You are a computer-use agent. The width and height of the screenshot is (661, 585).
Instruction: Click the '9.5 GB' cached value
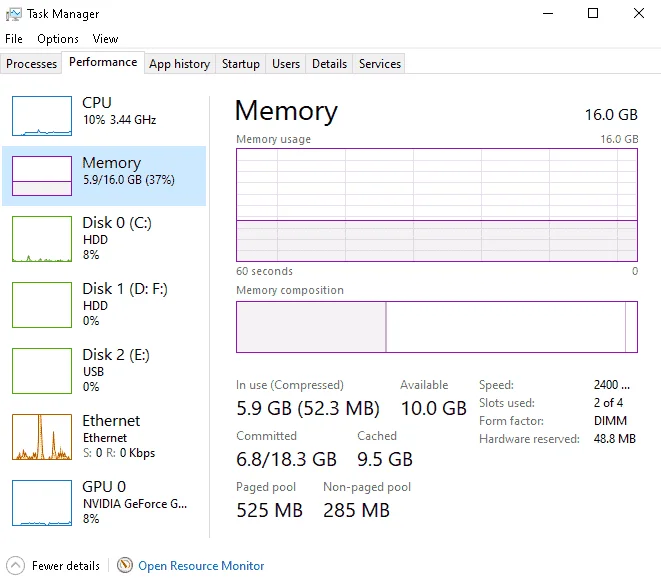click(x=384, y=459)
